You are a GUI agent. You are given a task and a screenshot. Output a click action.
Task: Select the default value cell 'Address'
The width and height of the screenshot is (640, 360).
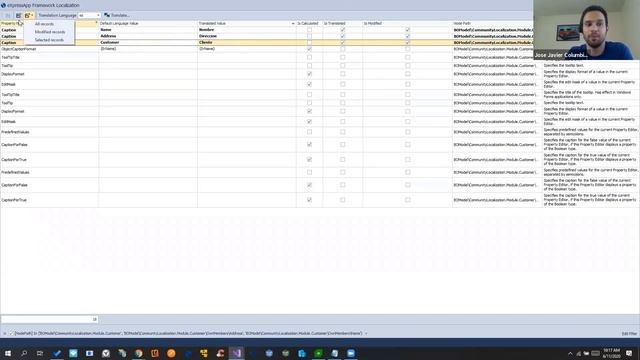148,36
